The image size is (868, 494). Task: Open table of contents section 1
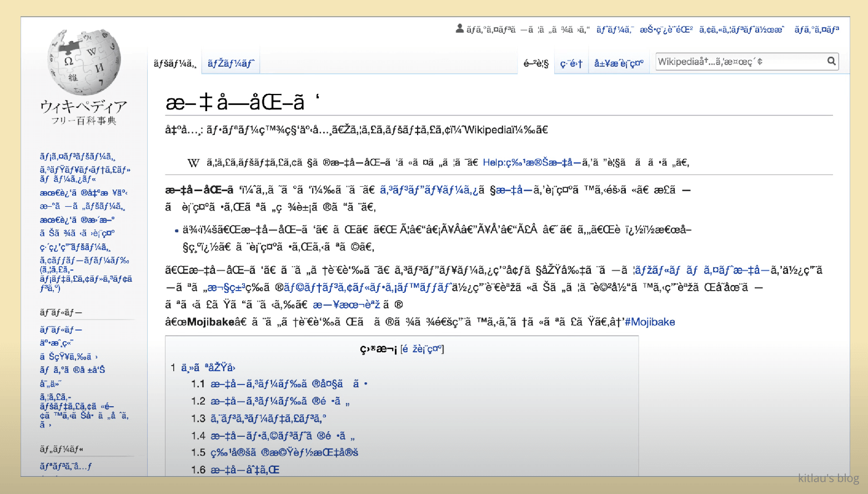click(x=208, y=367)
